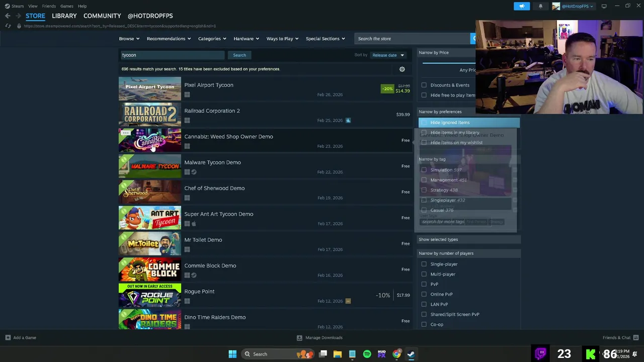Image resolution: width=644 pixels, height=362 pixels.
Task: Open search preferences gear icon
Action: (402, 69)
